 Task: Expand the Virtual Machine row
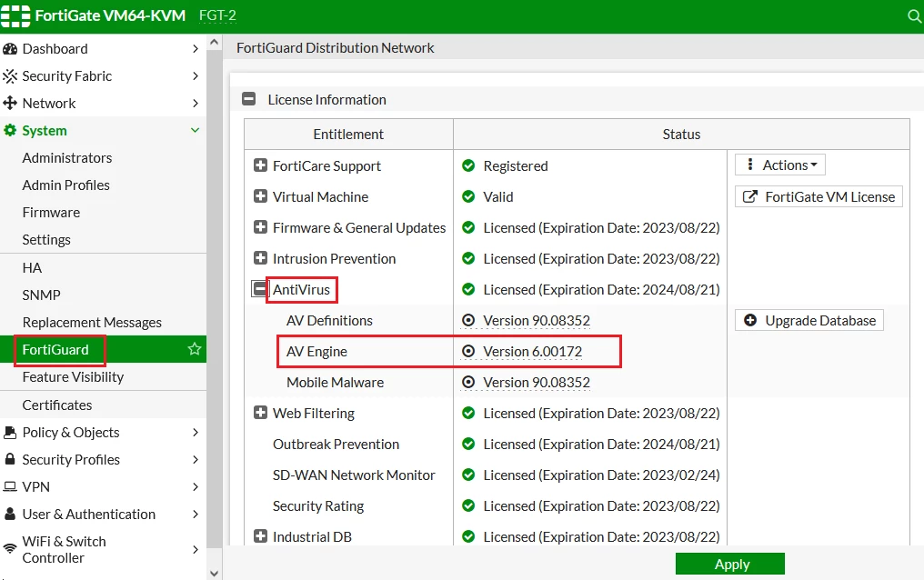tap(260, 196)
